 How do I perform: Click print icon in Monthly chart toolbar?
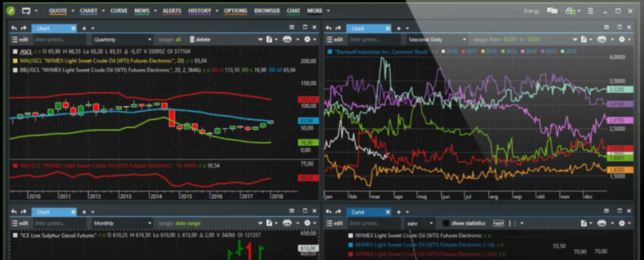(287, 223)
